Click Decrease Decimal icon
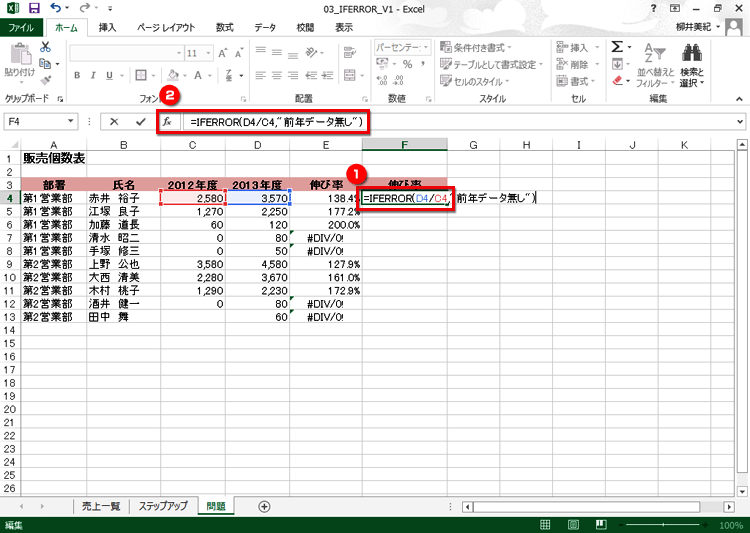Image resolution: width=750 pixels, height=533 pixels. (398, 81)
